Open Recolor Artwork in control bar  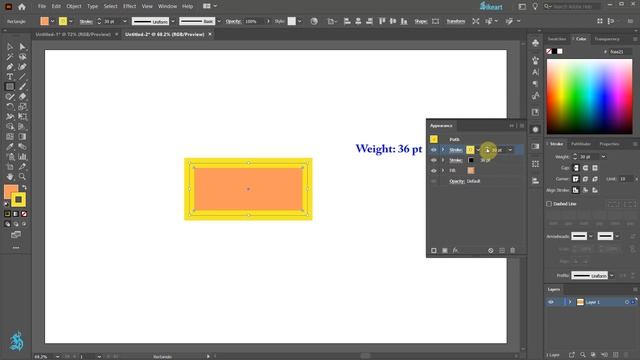point(314,21)
